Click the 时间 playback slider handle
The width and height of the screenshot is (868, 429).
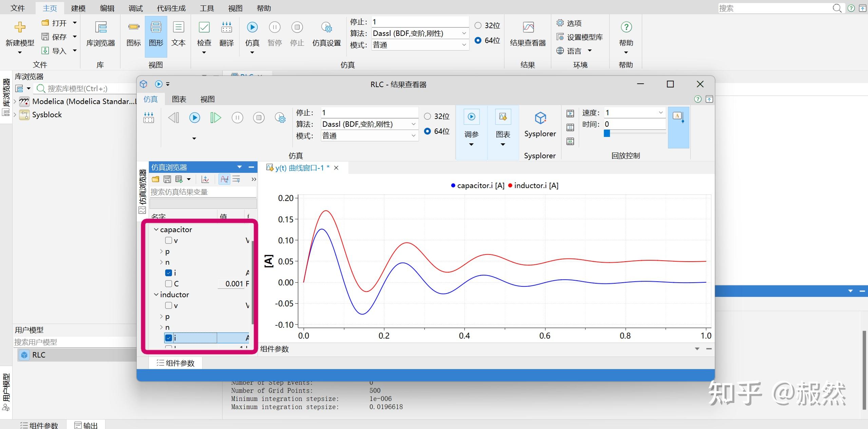tap(607, 134)
